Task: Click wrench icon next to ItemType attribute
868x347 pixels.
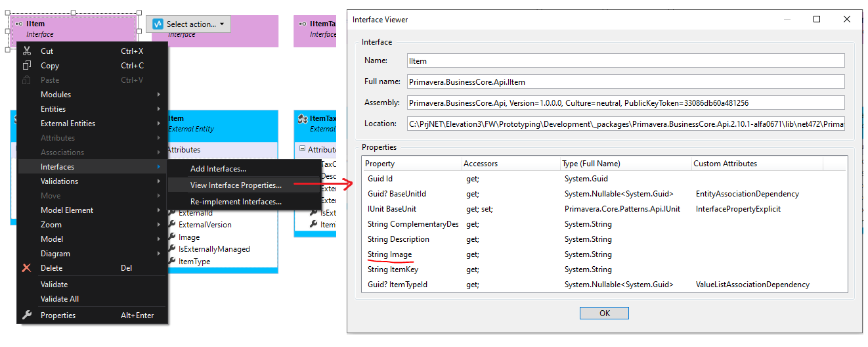Action: 173,262
